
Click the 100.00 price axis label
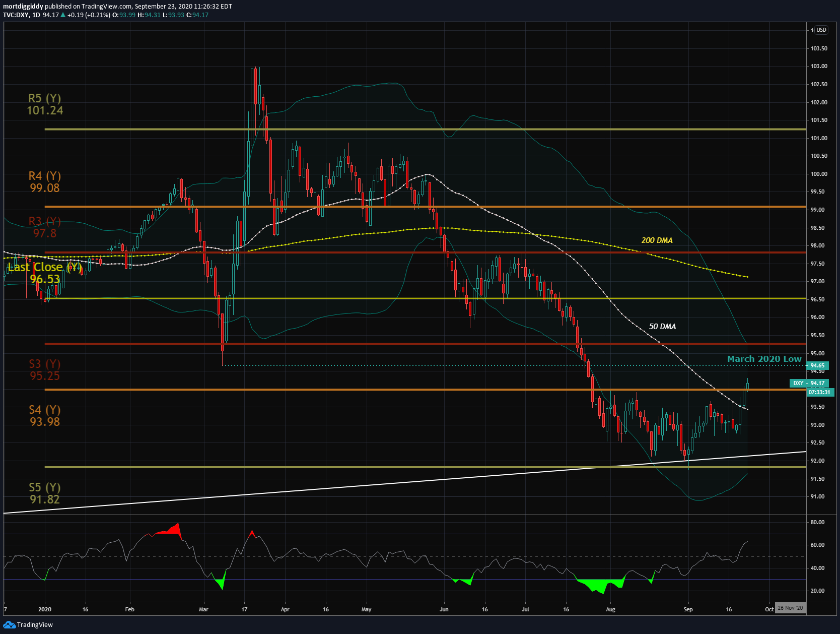coord(819,174)
